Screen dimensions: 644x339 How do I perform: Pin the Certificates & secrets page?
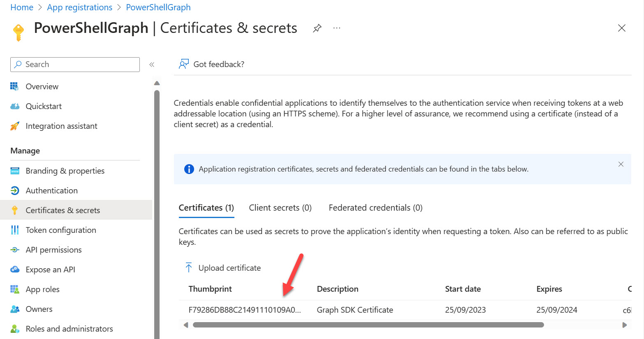coord(317,28)
